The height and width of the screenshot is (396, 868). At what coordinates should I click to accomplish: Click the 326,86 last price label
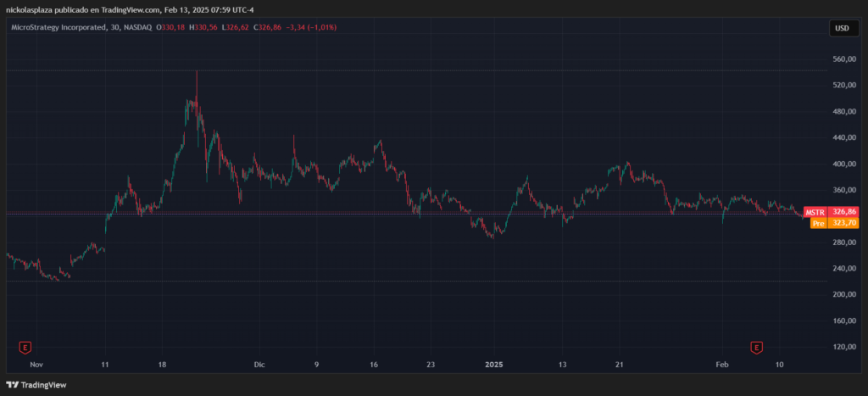tap(845, 212)
